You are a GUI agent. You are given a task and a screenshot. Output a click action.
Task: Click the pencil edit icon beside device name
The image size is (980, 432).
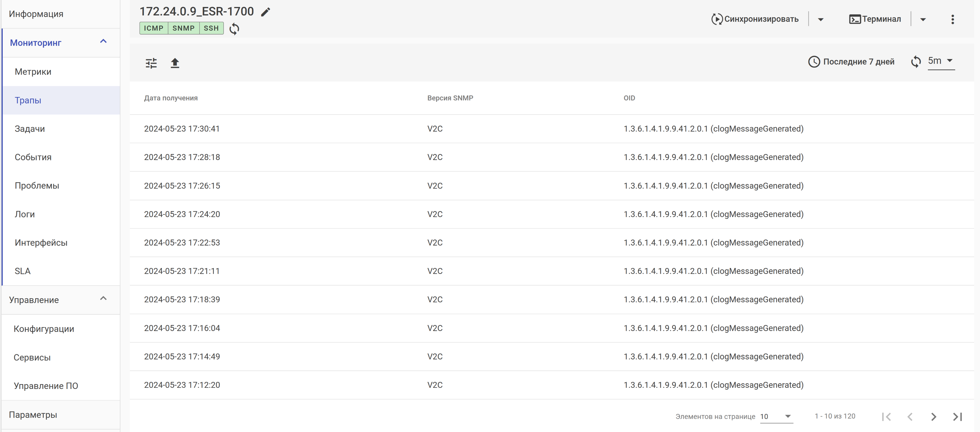[265, 12]
